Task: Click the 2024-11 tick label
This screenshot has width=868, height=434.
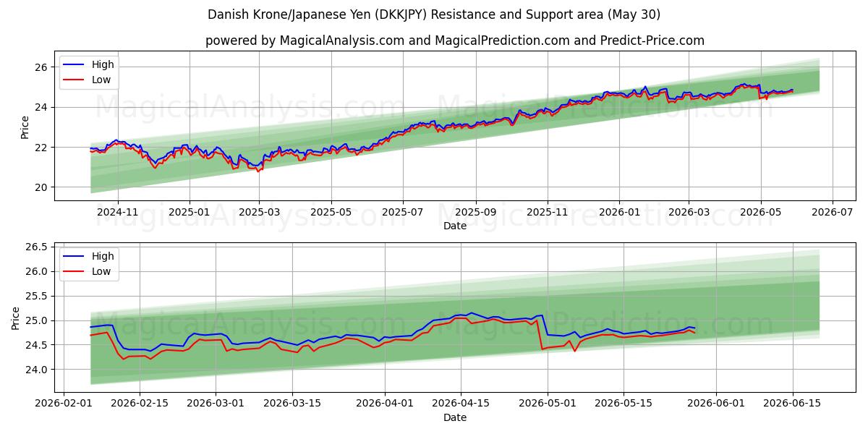Action: coord(117,213)
